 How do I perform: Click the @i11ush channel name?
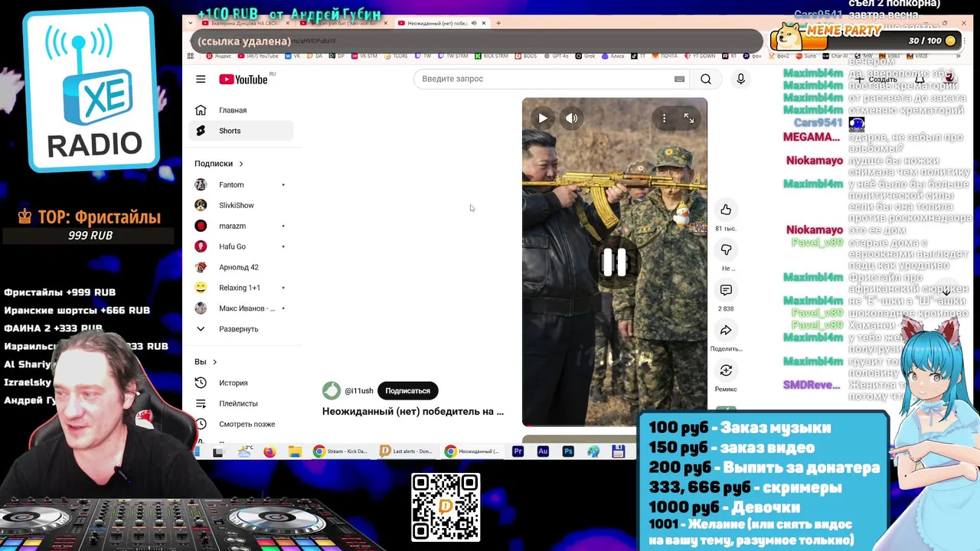359,391
